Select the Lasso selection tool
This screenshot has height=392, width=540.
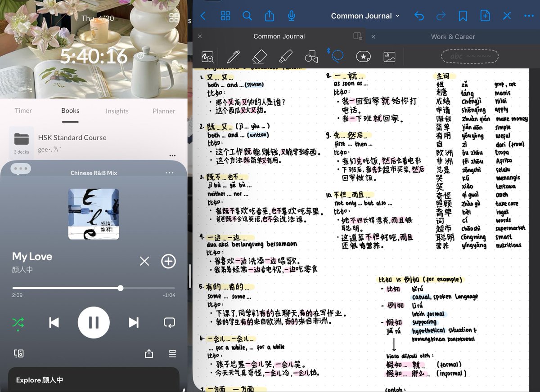tap(337, 56)
